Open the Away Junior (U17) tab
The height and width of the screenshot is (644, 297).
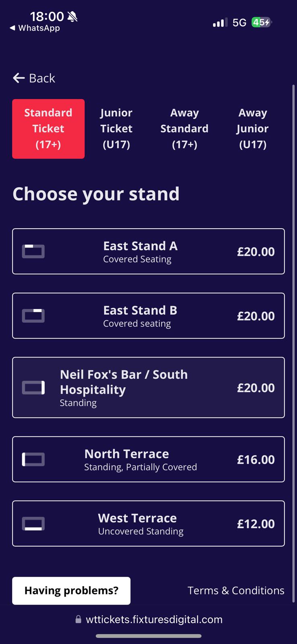(x=252, y=129)
